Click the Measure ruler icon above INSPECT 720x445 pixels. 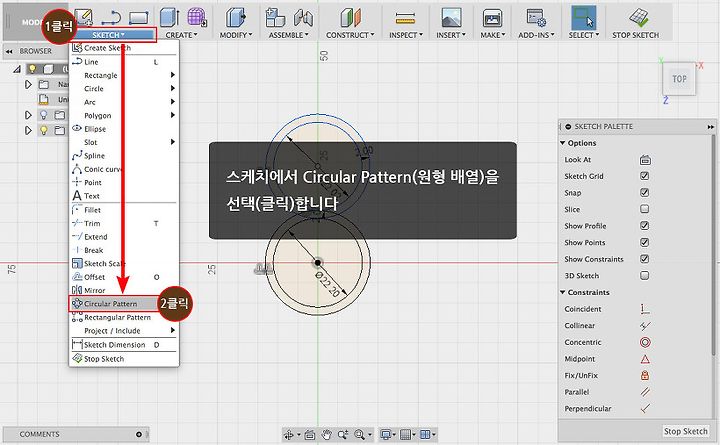point(405,19)
